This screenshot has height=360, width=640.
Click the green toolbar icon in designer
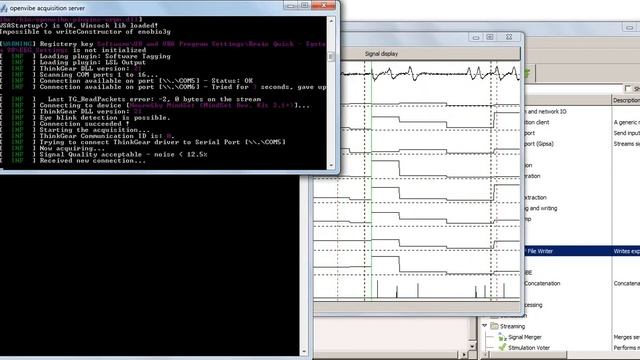click(526, 73)
